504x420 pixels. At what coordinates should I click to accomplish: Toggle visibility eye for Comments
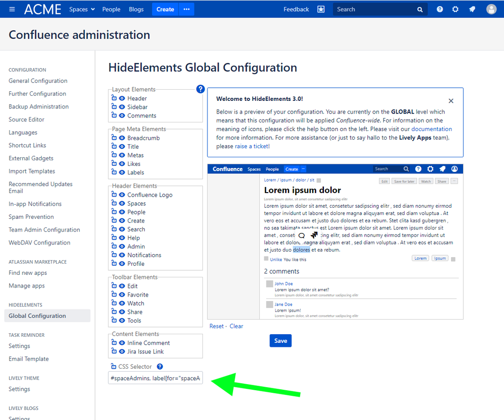point(122,115)
